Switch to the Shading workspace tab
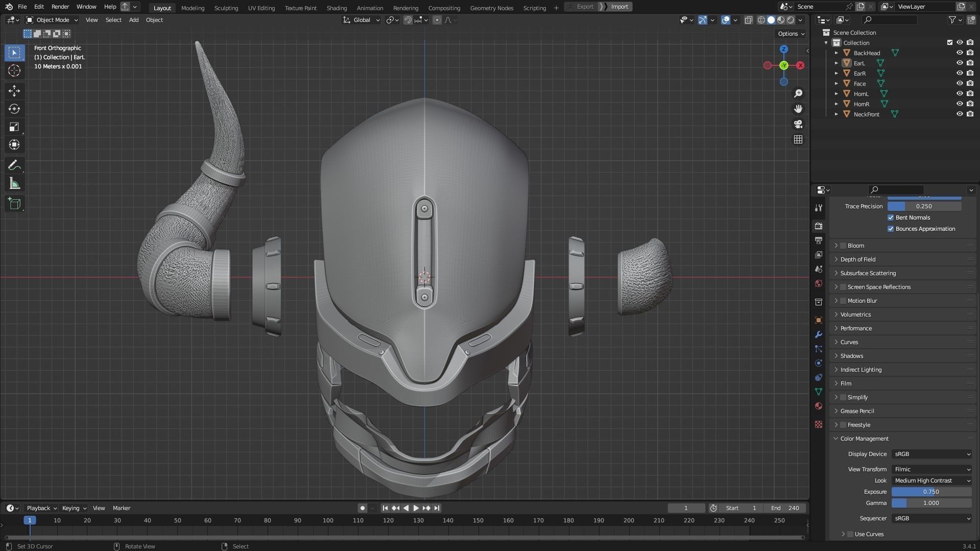Viewport: 980px width, 551px height. [337, 8]
